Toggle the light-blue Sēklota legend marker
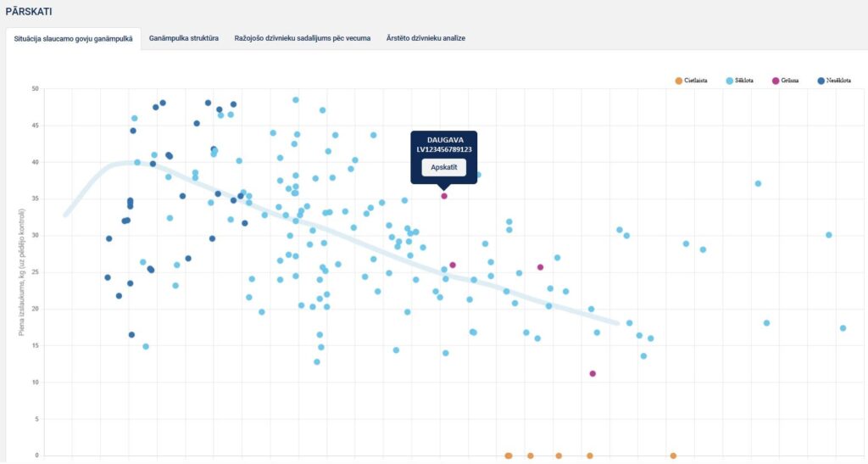Viewport: 868px width, 464px height. [x=729, y=81]
